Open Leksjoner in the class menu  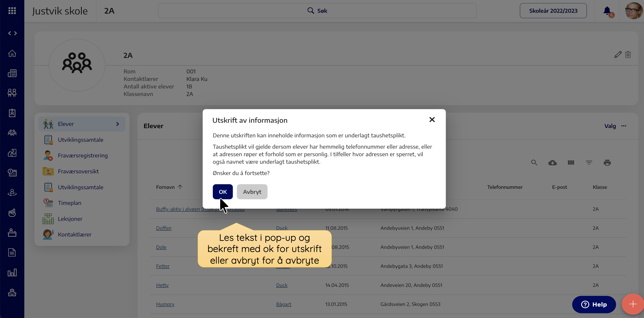click(x=70, y=219)
